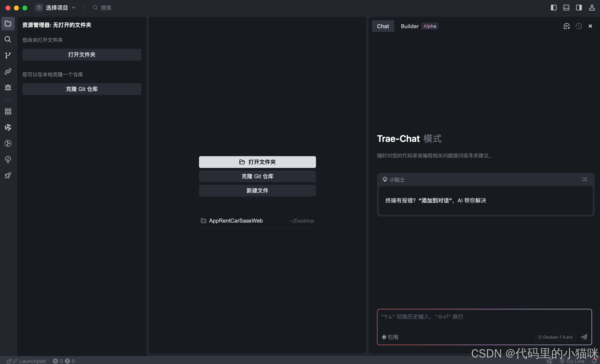Click the center 打开文件夹 button
Screen dimensions: 600x364
click(257, 162)
